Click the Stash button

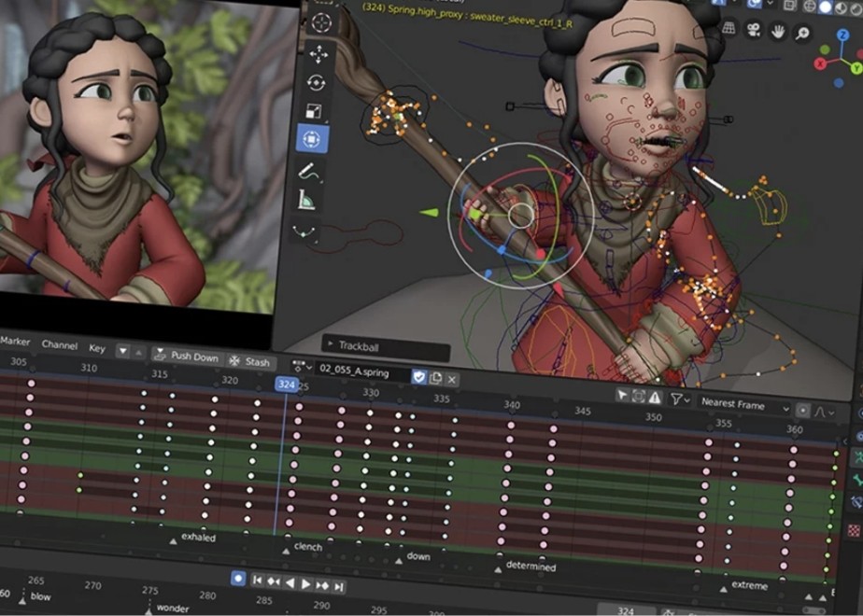[249, 362]
